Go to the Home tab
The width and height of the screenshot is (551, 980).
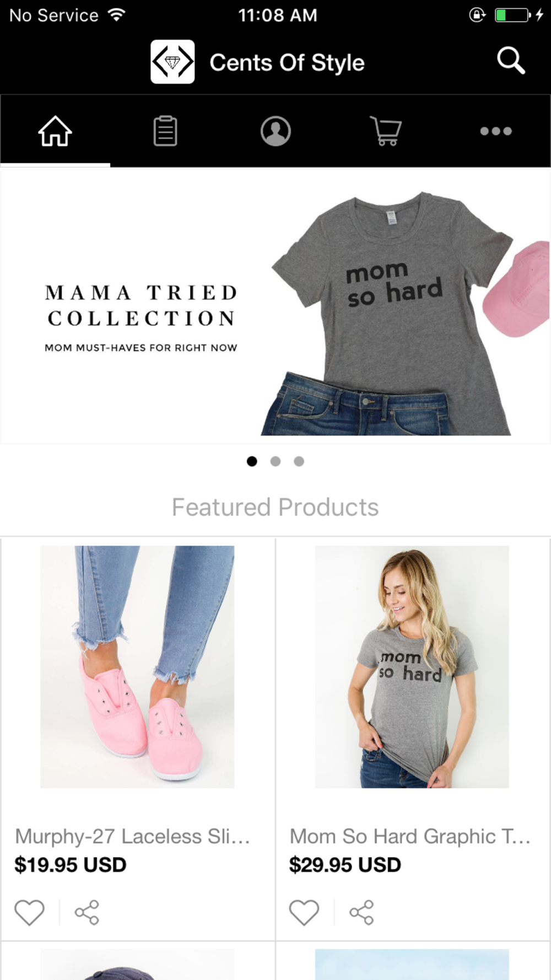pos(55,131)
